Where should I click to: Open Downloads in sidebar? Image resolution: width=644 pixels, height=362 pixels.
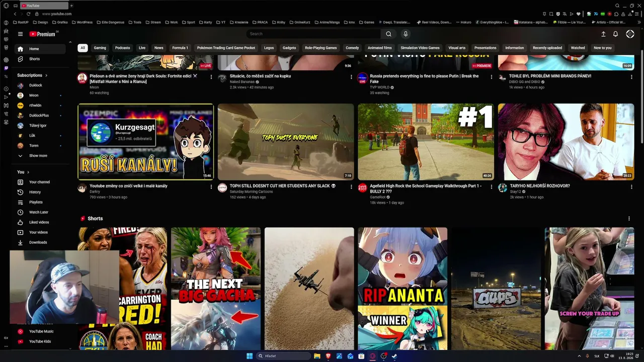click(40, 242)
